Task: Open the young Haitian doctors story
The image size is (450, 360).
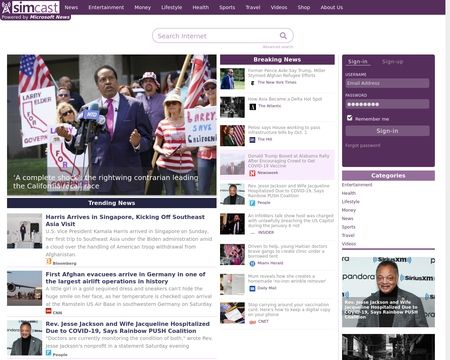Action: (x=287, y=251)
